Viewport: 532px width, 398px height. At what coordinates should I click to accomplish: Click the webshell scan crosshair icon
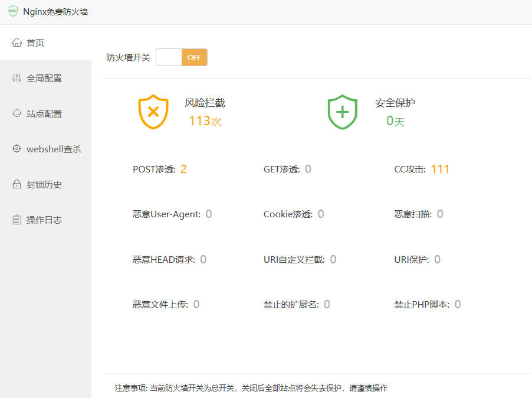point(17,149)
